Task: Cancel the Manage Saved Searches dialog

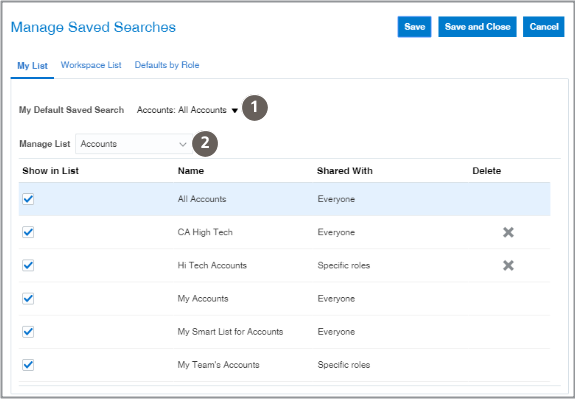Action: (x=544, y=27)
